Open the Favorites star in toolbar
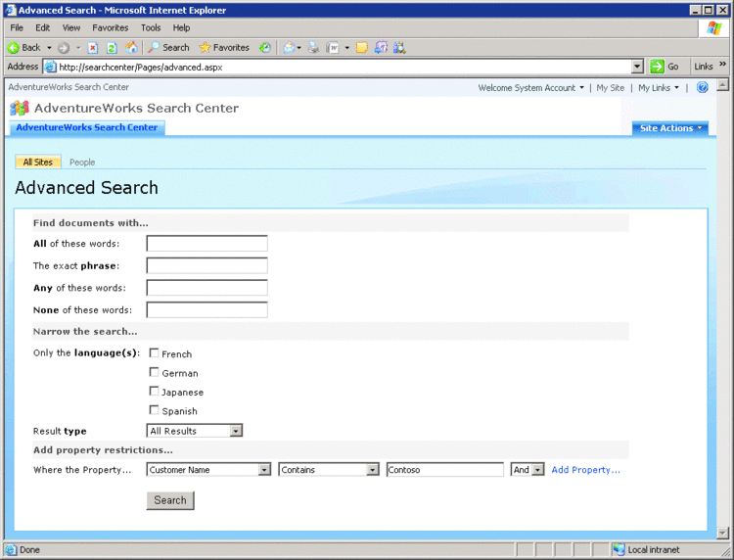Image resolution: width=734 pixels, height=560 pixels. pyautogui.click(x=224, y=48)
